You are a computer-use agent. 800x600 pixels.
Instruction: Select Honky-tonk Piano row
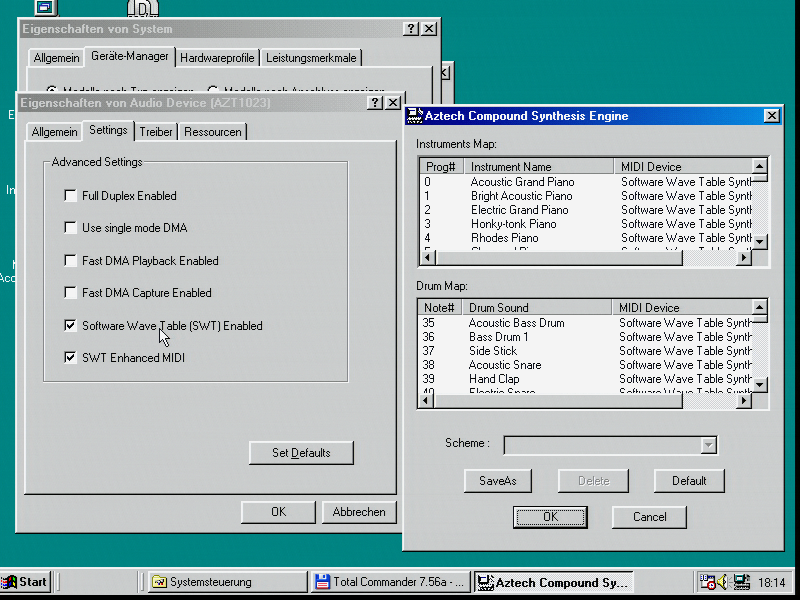click(586, 224)
